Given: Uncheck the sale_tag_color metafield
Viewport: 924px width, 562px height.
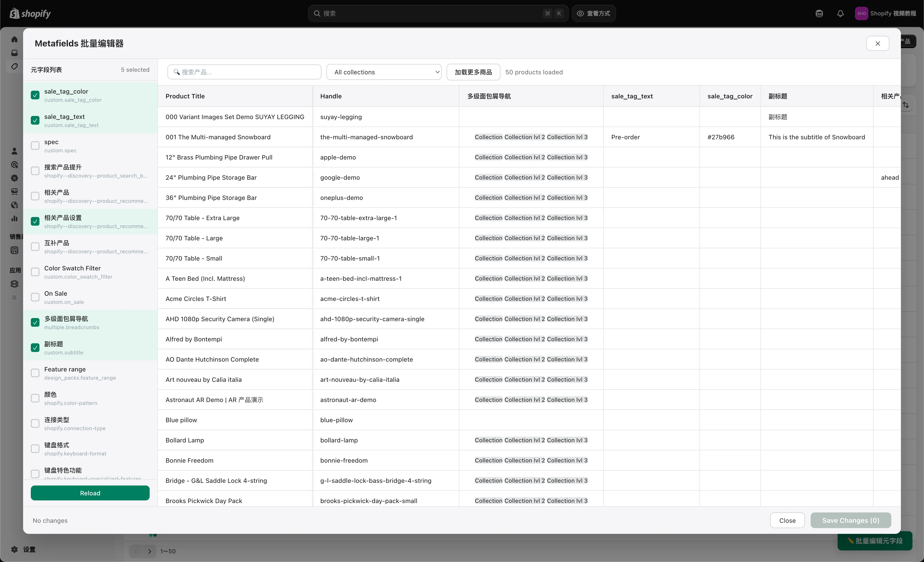Looking at the screenshot, I should click(35, 95).
